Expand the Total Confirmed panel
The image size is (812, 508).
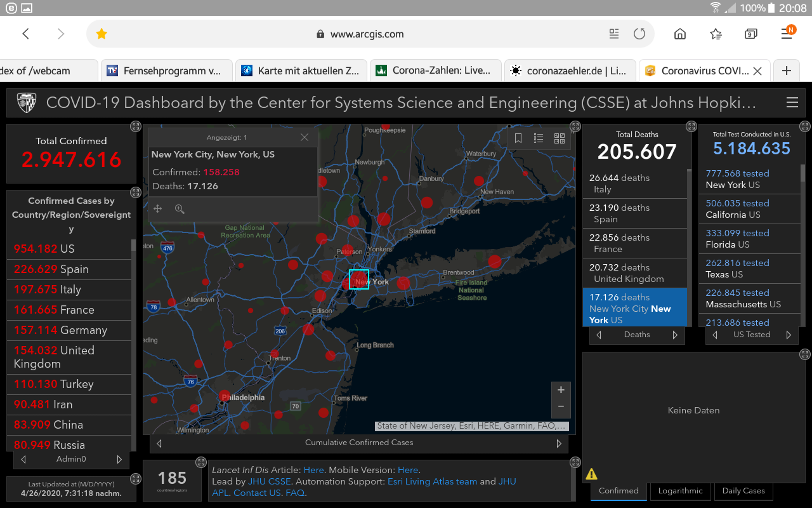click(x=135, y=126)
